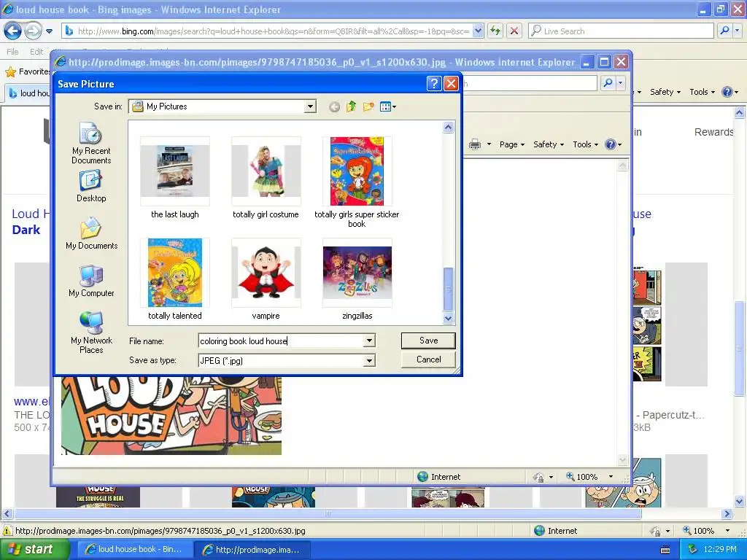
Task: Open the Recent Pages dropdown arrow
Action: [49, 31]
